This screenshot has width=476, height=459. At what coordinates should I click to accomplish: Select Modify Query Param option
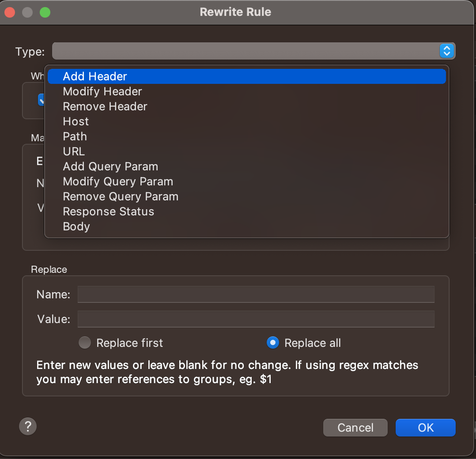click(x=118, y=181)
